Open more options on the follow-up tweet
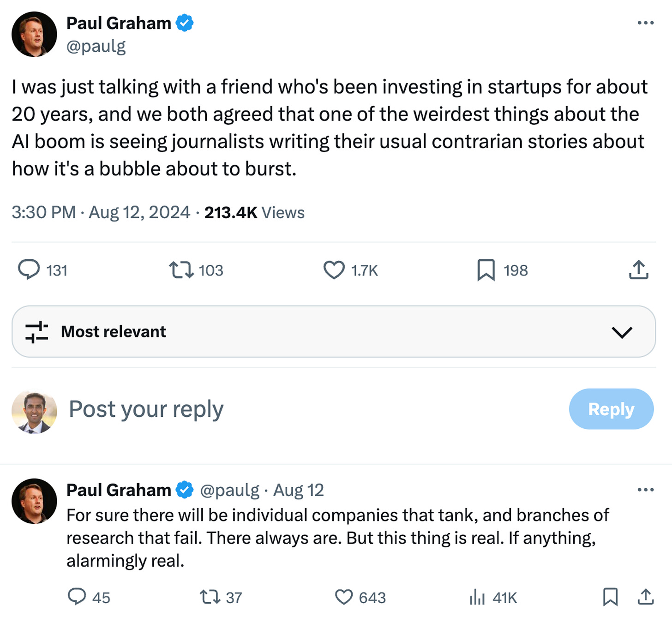This screenshot has width=672, height=617. pyautogui.click(x=645, y=490)
